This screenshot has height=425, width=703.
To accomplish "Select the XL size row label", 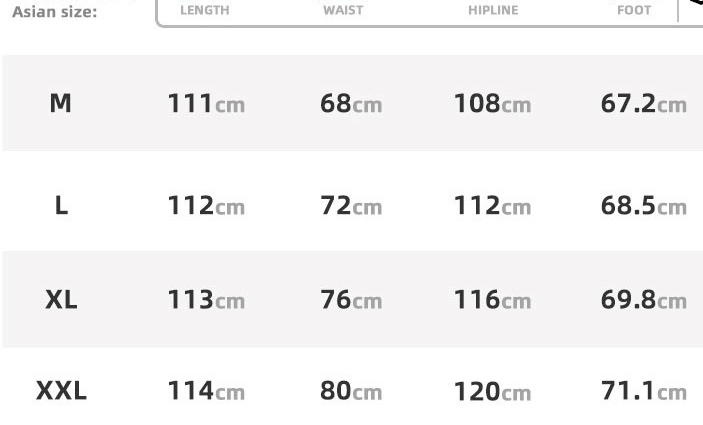I will click(x=61, y=299).
